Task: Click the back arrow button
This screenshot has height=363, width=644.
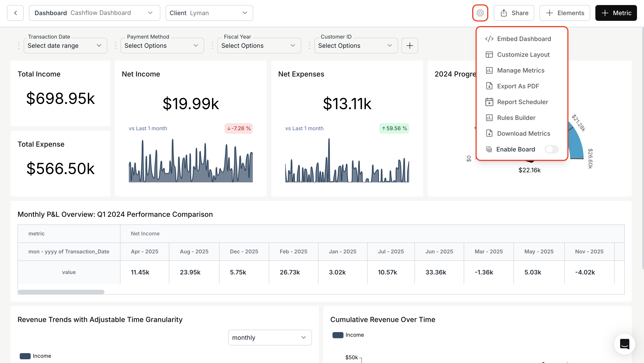Action: [15, 13]
